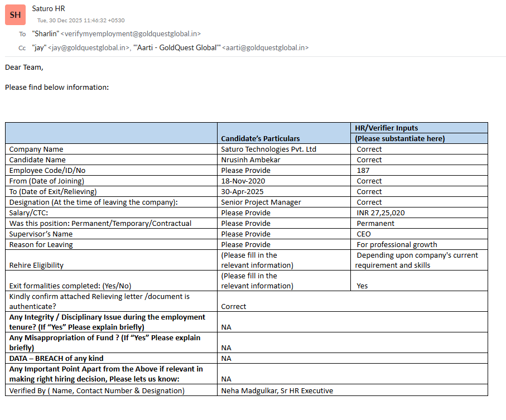Click the Permanent position type cell
Screen dimensions: 506x420
[x=375, y=224]
